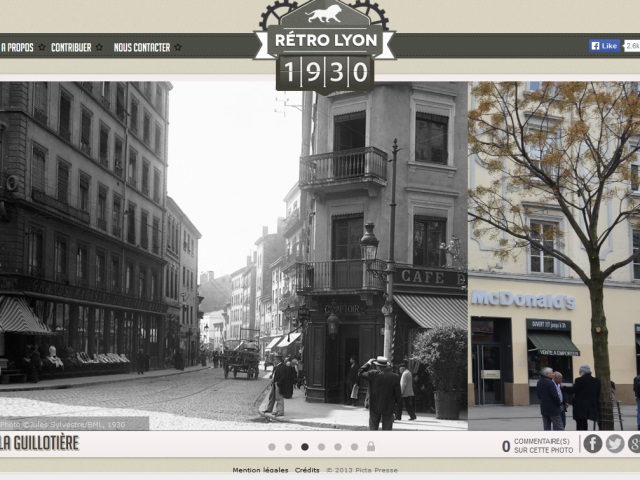The width and height of the screenshot is (640, 480).
Task: Select the second photo pager dot
Action: (x=288, y=446)
